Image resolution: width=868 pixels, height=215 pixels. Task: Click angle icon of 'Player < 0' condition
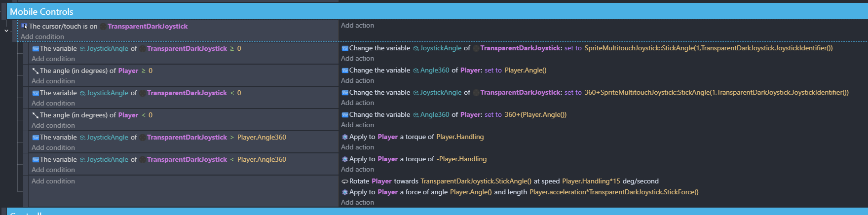36,115
